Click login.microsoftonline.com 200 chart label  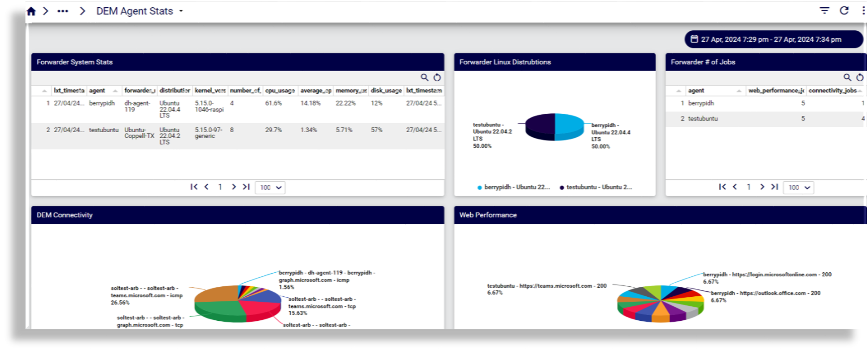point(767,278)
